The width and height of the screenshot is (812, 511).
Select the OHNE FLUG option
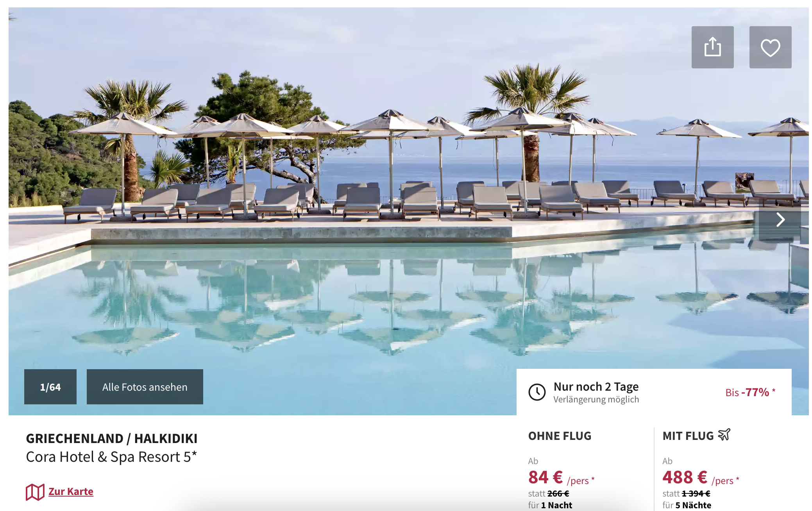tap(560, 436)
